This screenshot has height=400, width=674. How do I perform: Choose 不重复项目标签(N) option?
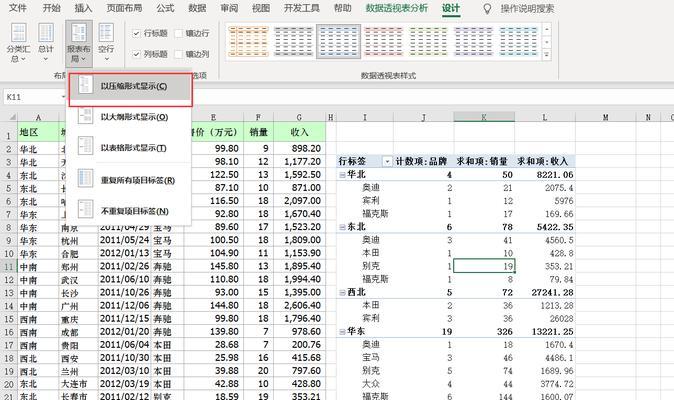coord(130,211)
